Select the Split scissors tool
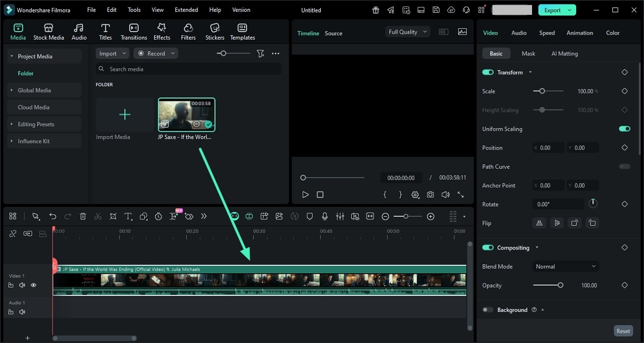 click(98, 216)
